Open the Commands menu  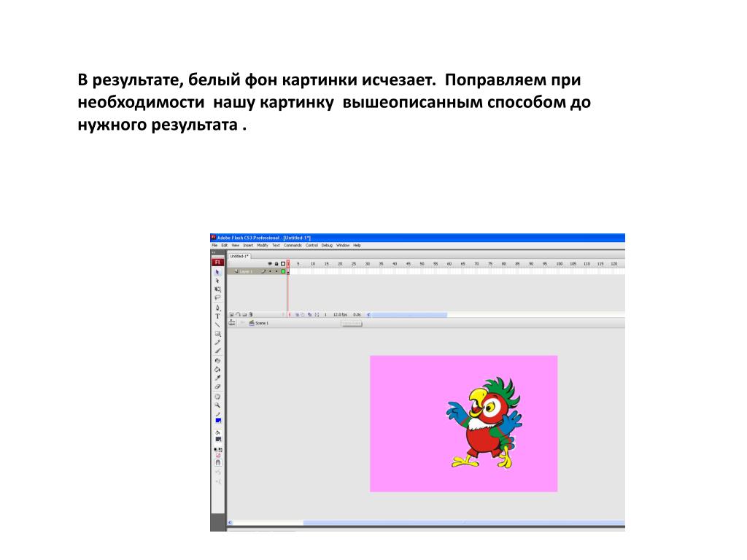(x=293, y=245)
